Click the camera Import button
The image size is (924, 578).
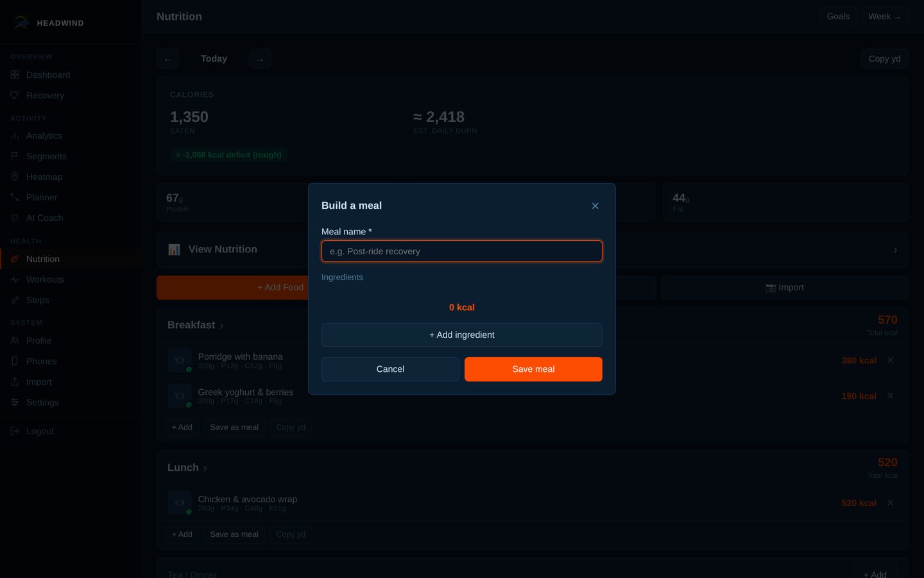[784, 288]
